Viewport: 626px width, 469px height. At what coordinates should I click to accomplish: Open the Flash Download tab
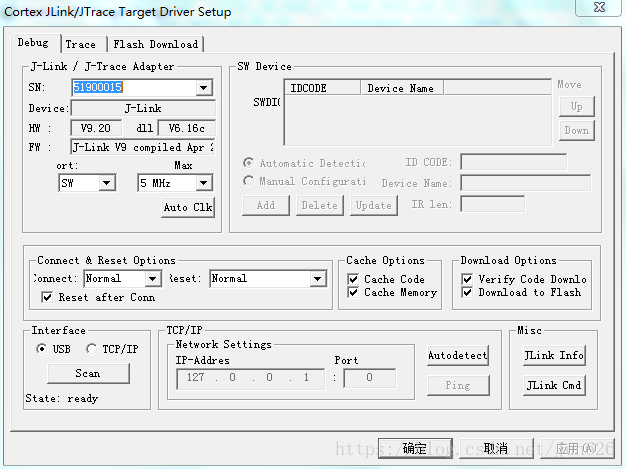(x=155, y=44)
